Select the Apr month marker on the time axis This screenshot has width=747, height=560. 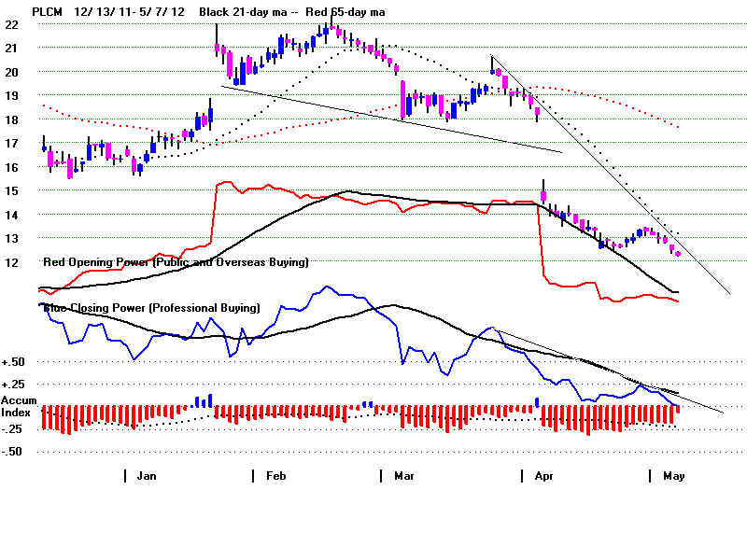543,475
